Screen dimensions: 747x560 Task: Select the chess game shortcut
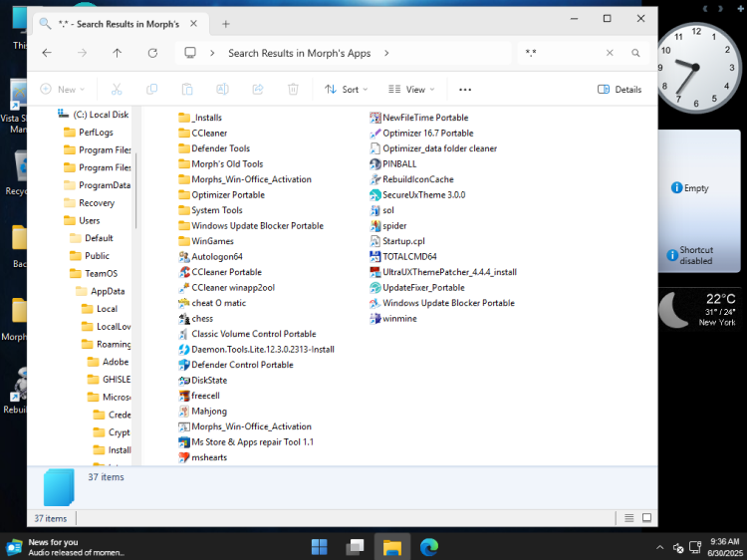(x=196, y=319)
